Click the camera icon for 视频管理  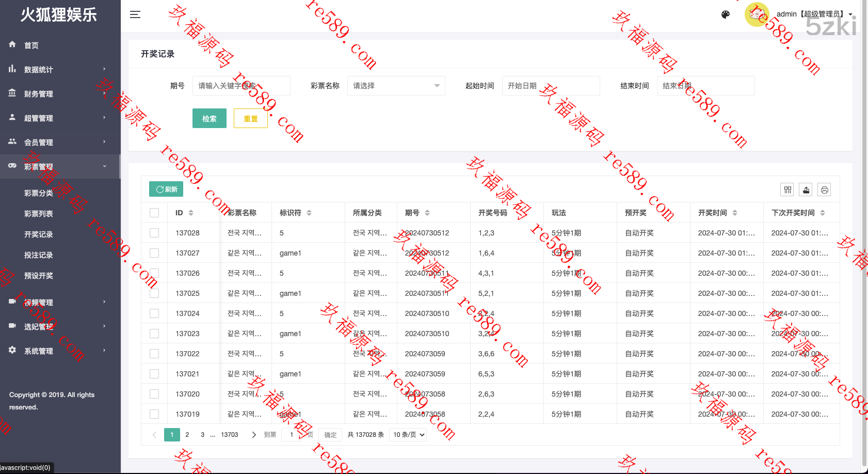coord(12,302)
